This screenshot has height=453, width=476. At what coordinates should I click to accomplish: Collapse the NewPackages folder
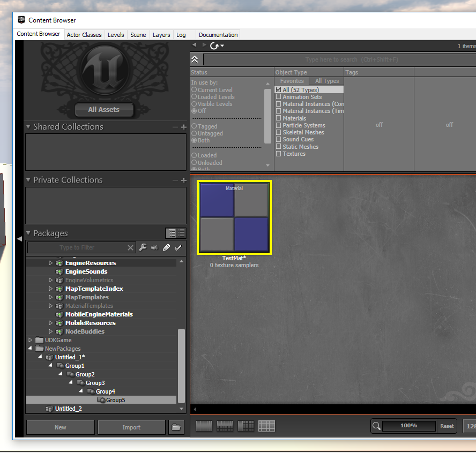pos(30,349)
